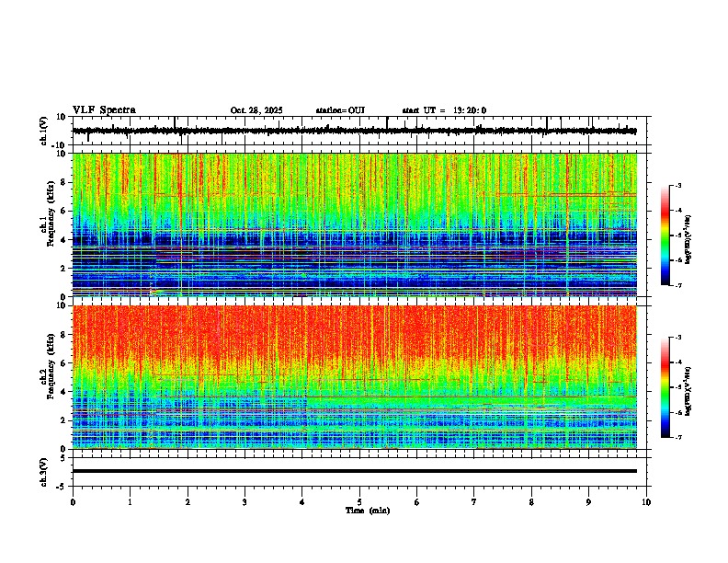Screen dimensions: 728x563
Task: Click the "8" tick on time axis
Action: tap(531, 502)
